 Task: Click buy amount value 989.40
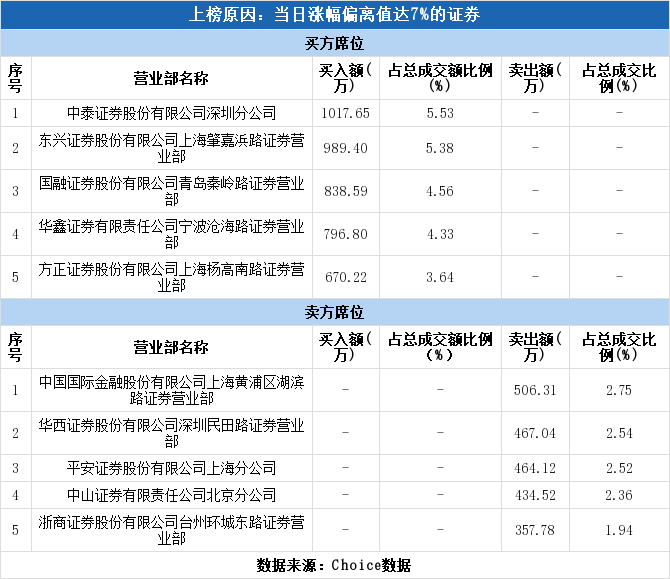(x=345, y=148)
